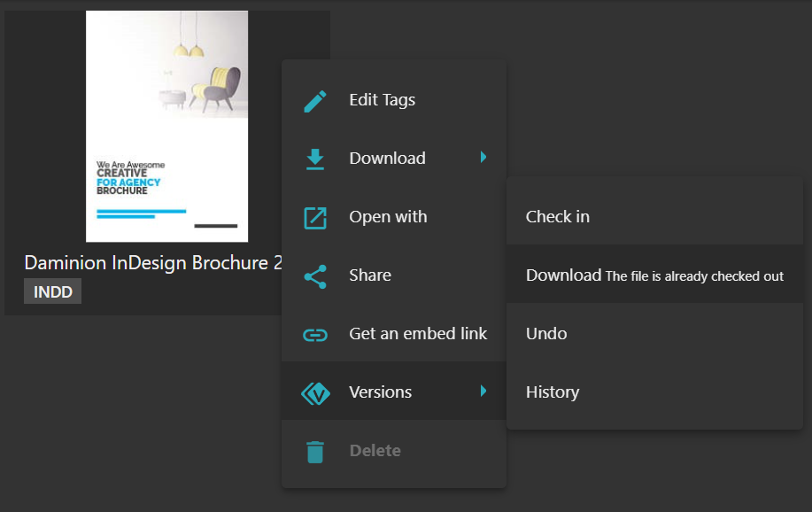Click the 'Edit Tags' menu label

click(382, 100)
